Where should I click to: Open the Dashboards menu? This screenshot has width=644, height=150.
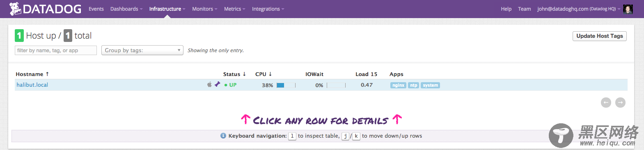click(x=126, y=9)
